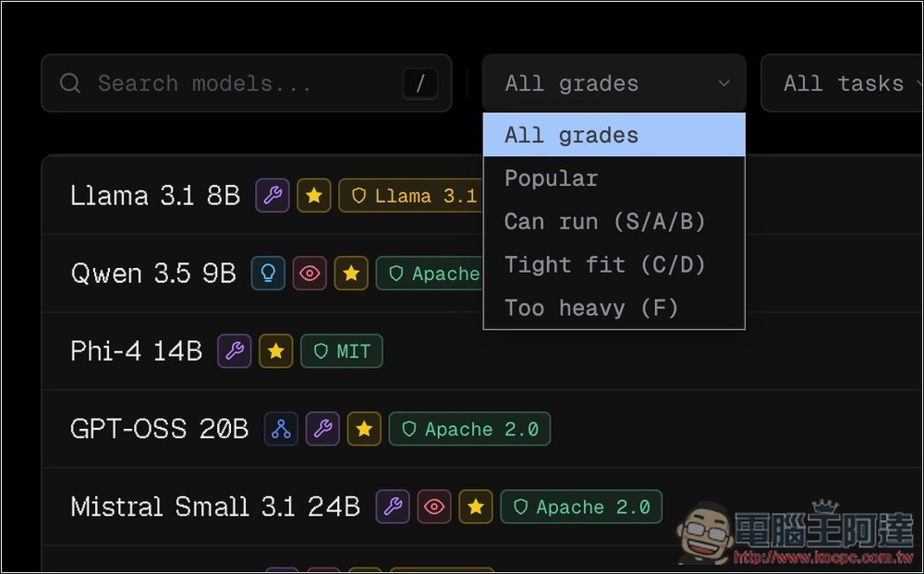Click the star icon next to Llama 3.1 8B

point(314,196)
